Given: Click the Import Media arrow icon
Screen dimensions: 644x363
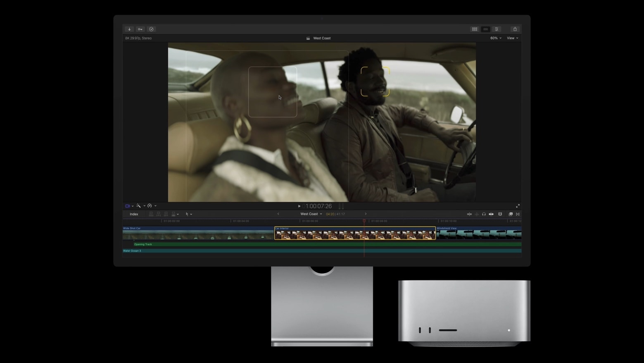Looking at the screenshot, I should pyautogui.click(x=129, y=29).
